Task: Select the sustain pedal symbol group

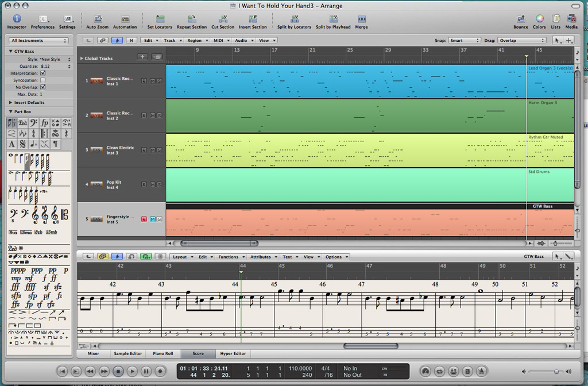Action: click(x=22, y=123)
